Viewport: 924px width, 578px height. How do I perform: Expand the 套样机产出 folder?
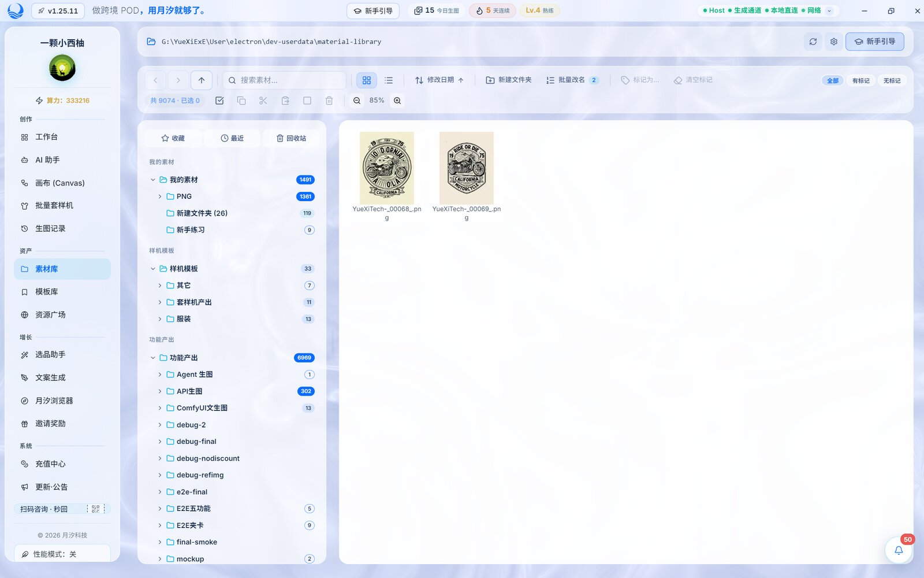tap(160, 302)
